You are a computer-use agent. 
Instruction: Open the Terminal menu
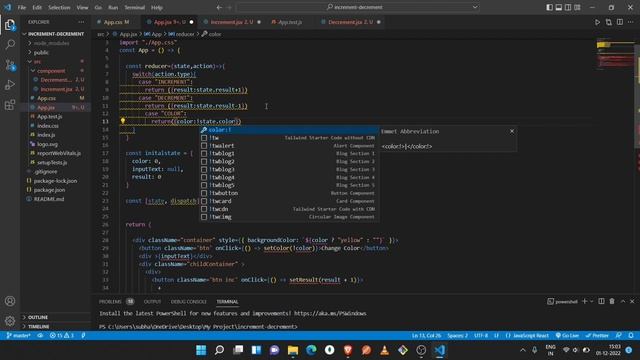[134, 7]
